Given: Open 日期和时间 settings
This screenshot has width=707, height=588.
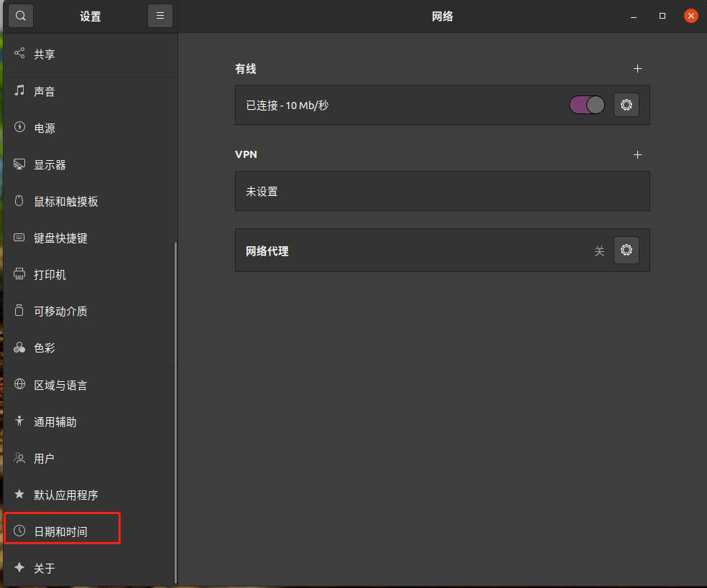Looking at the screenshot, I should click(60, 531).
